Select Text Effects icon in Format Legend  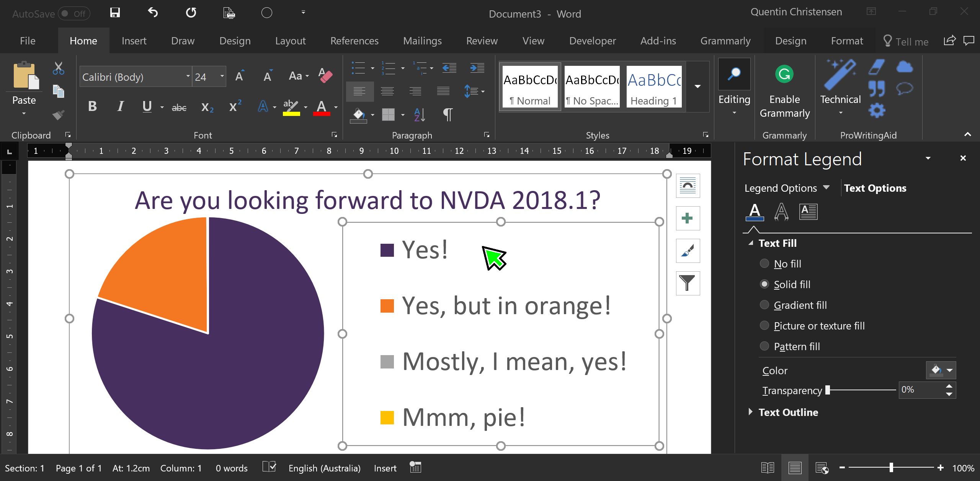tap(781, 212)
